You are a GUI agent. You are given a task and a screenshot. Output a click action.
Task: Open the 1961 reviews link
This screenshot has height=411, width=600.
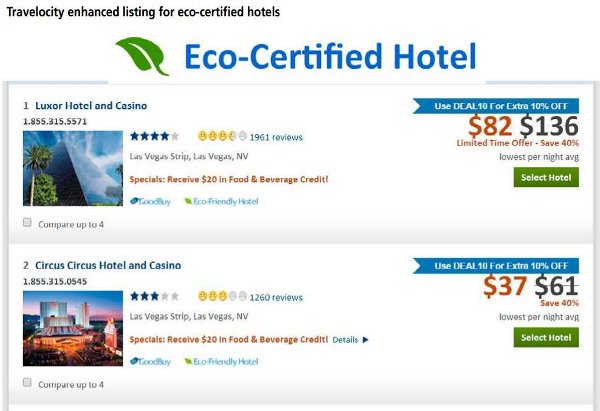[276, 137]
